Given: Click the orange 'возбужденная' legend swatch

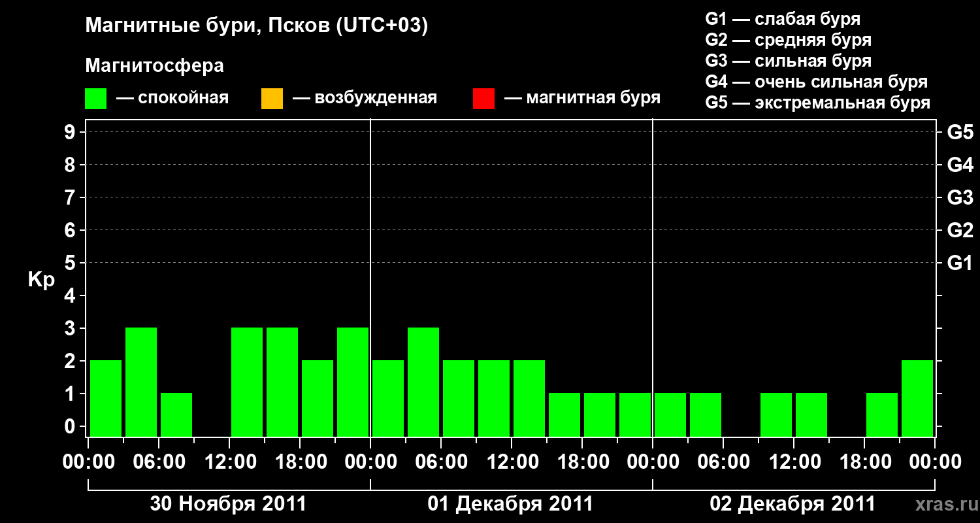Looking at the screenshot, I should tap(272, 99).
